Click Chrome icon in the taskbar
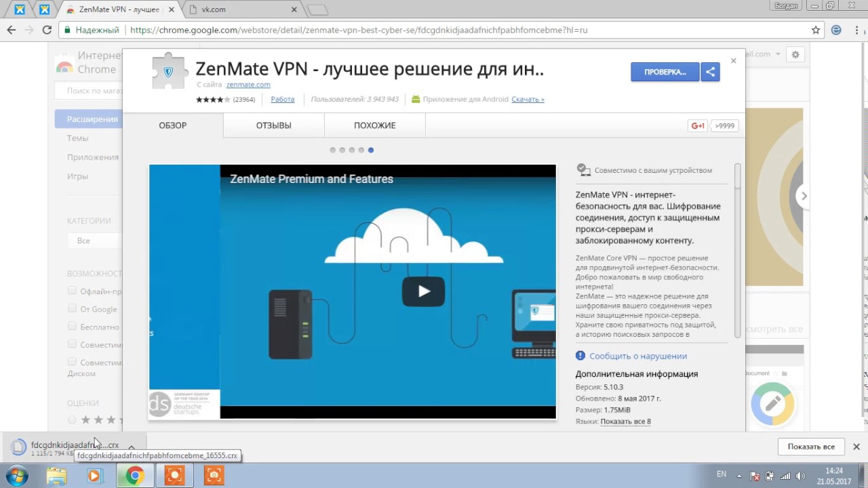 coord(135,476)
